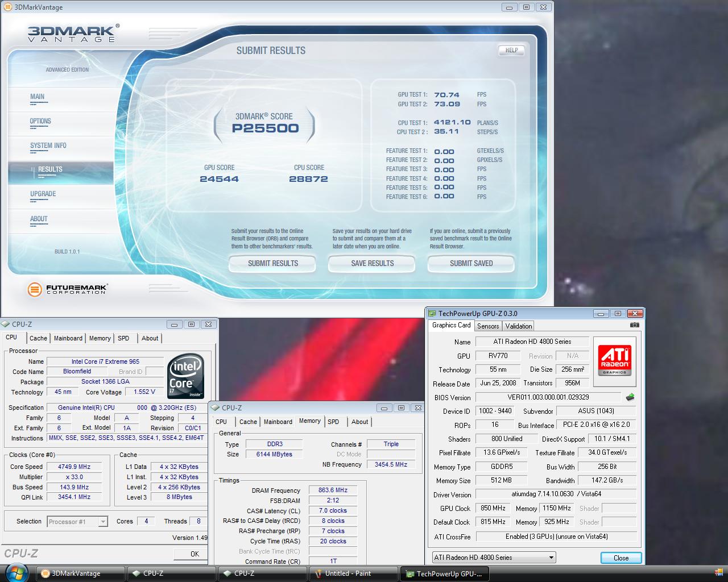Click the Core Voltage 1.552 V value
The image size is (728, 582).
pos(144,392)
